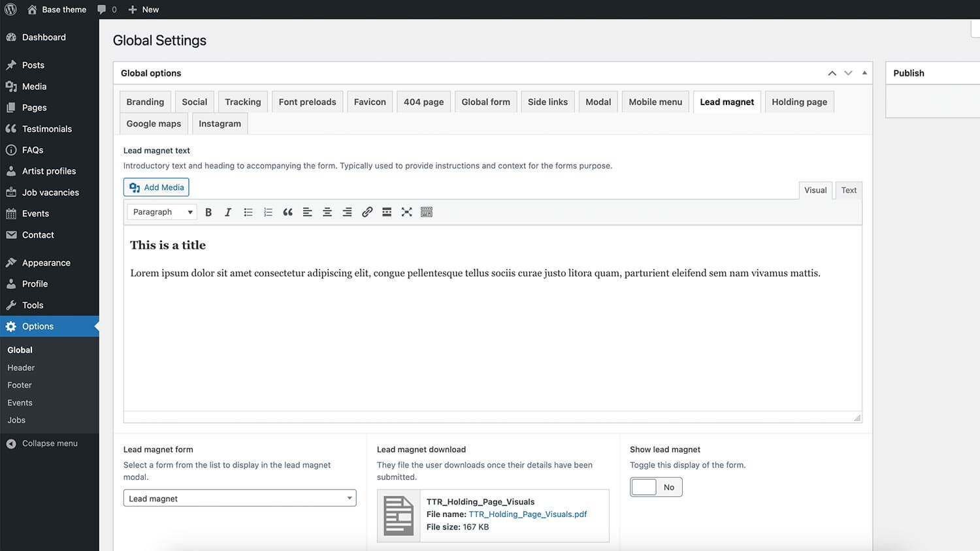Apply blockquote formatting
This screenshot has width=980, height=551.
287,212
